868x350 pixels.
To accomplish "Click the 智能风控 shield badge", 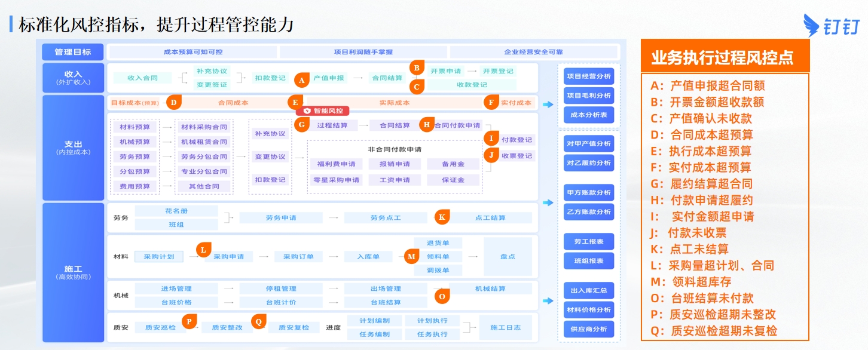I will click(x=323, y=110).
